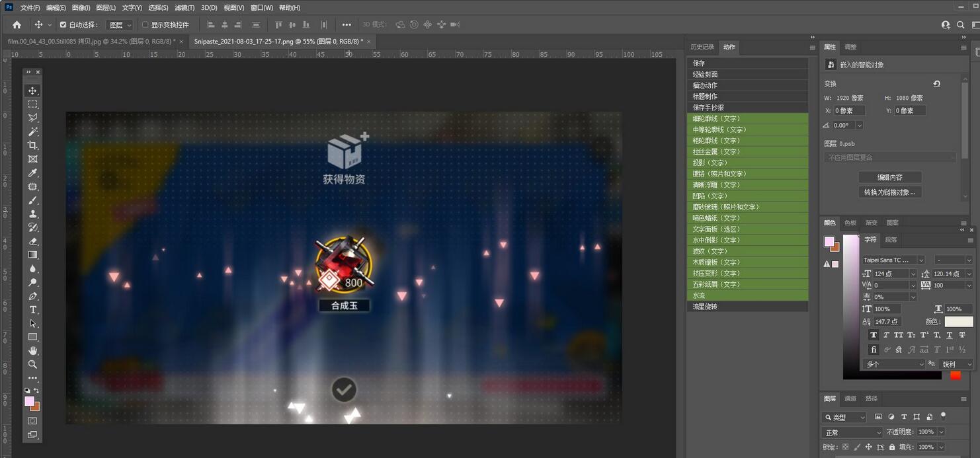The height and width of the screenshot is (458, 980).
Task: Select the Zoom tool in the toolbox
Action: pyautogui.click(x=32, y=364)
